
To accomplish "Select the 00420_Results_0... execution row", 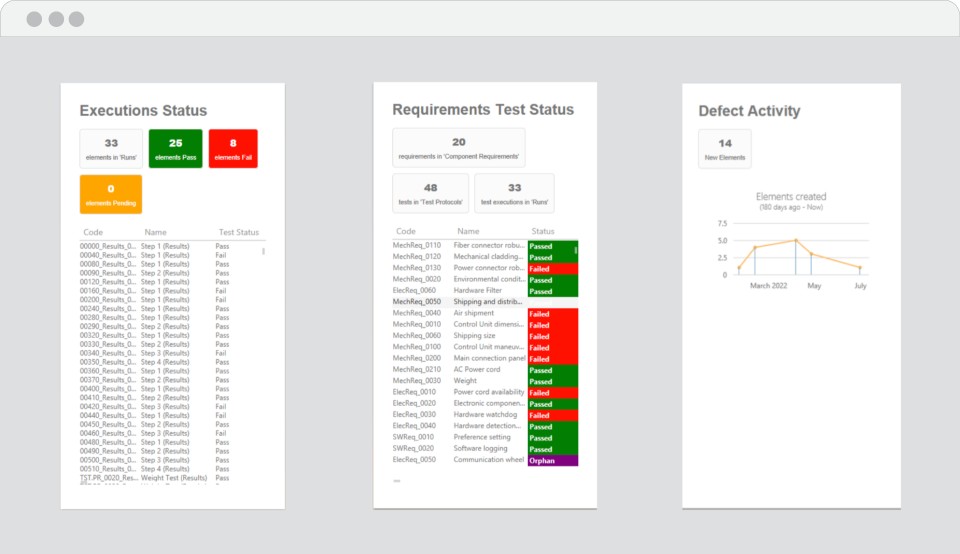I will [171, 406].
